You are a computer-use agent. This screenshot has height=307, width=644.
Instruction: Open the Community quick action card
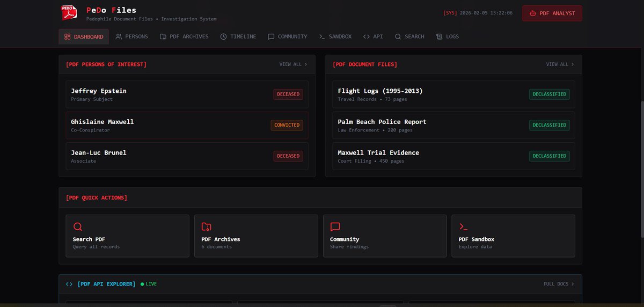point(385,236)
